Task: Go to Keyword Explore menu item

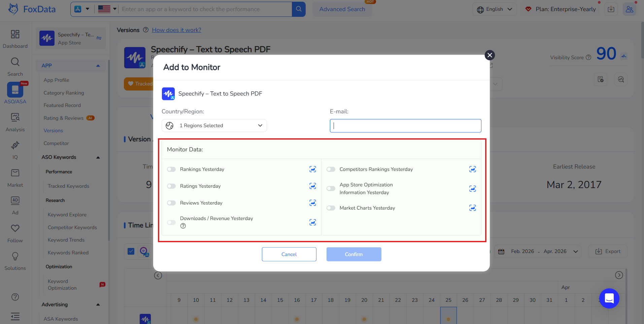Action: (67, 215)
